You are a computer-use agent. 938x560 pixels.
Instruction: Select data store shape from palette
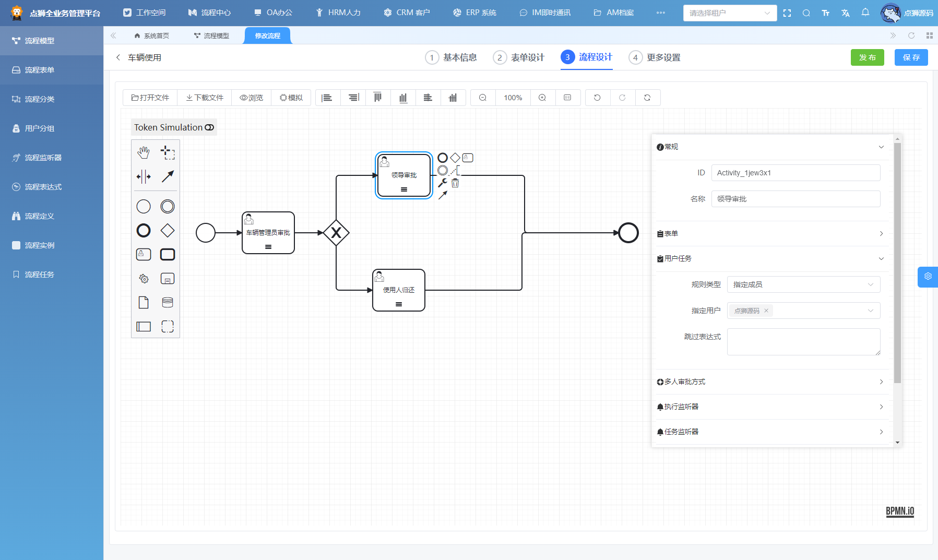[x=168, y=303]
